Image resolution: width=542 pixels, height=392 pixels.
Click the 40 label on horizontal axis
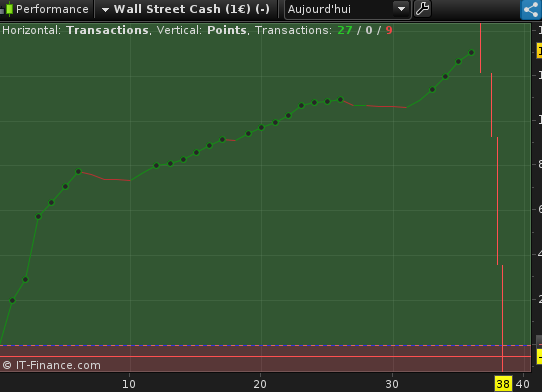click(x=522, y=384)
